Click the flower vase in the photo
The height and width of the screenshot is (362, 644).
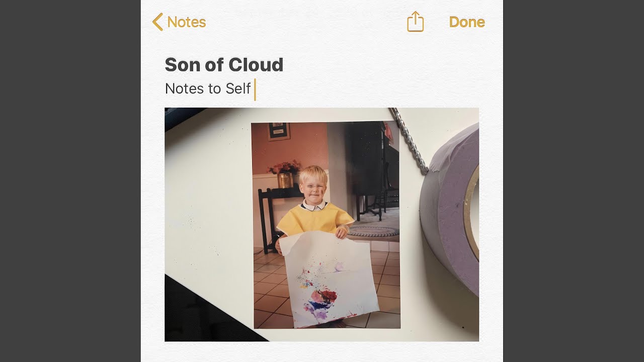click(285, 174)
